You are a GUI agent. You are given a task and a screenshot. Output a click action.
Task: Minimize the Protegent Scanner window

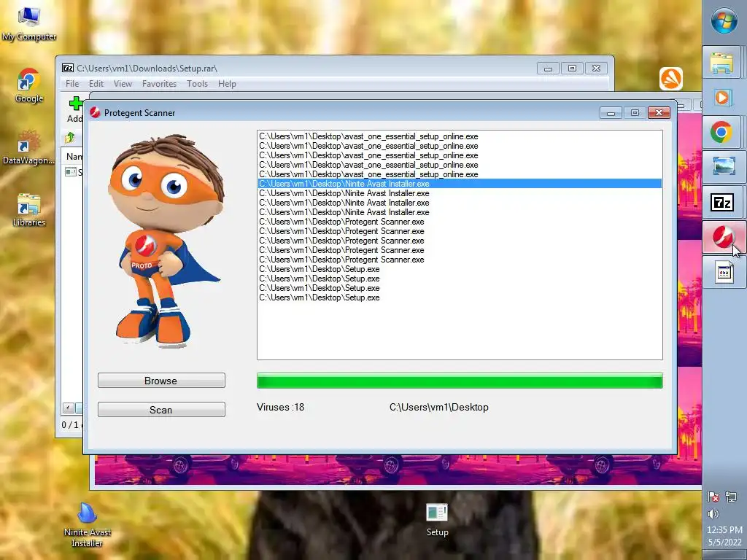[611, 112]
